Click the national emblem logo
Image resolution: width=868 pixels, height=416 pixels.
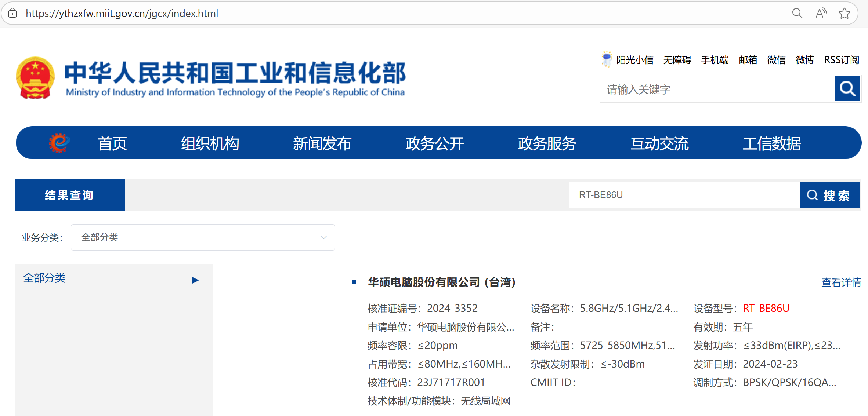coord(35,78)
